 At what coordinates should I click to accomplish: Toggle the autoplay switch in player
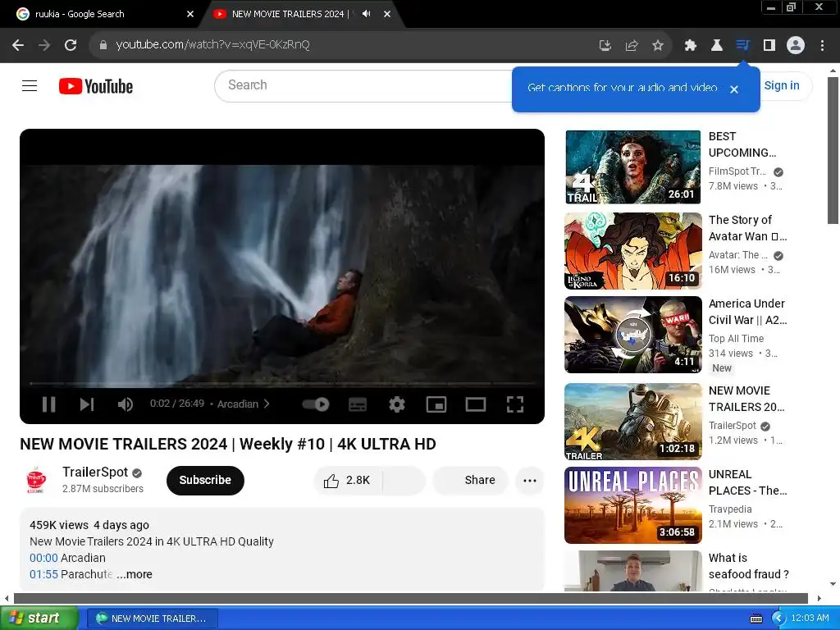click(316, 404)
